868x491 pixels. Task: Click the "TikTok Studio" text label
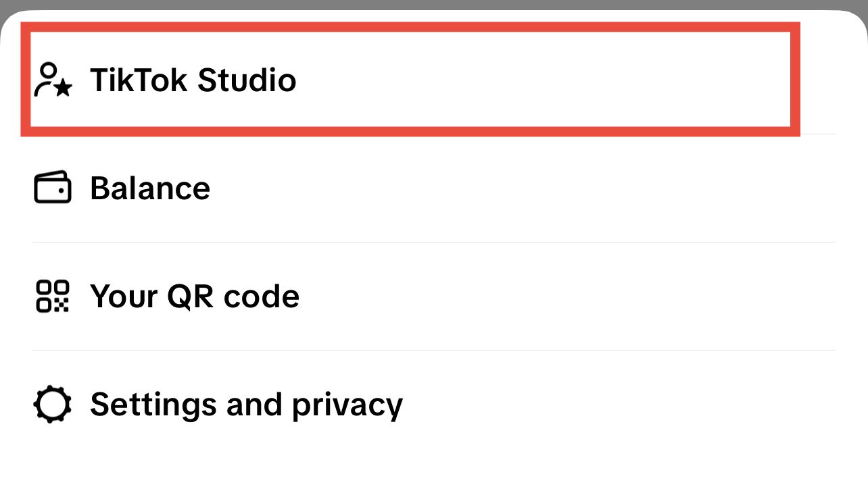pos(193,80)
